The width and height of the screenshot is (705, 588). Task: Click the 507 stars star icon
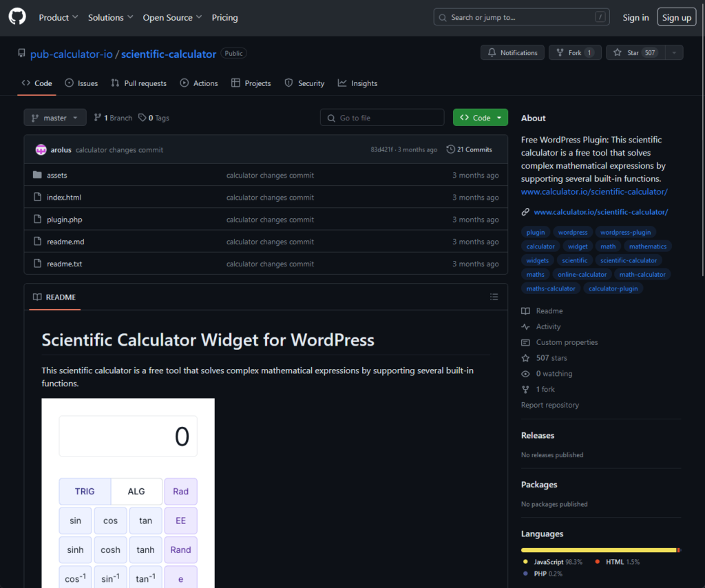tap(525, 358)
